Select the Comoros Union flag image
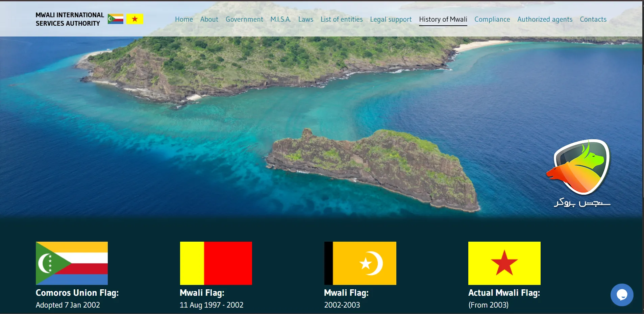This screenshot has width=644, height=314. 72,263
